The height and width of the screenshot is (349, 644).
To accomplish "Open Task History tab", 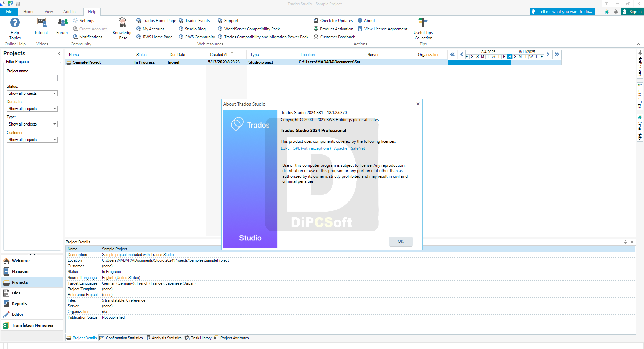I will pyautogui.click(x=198, y=338).
